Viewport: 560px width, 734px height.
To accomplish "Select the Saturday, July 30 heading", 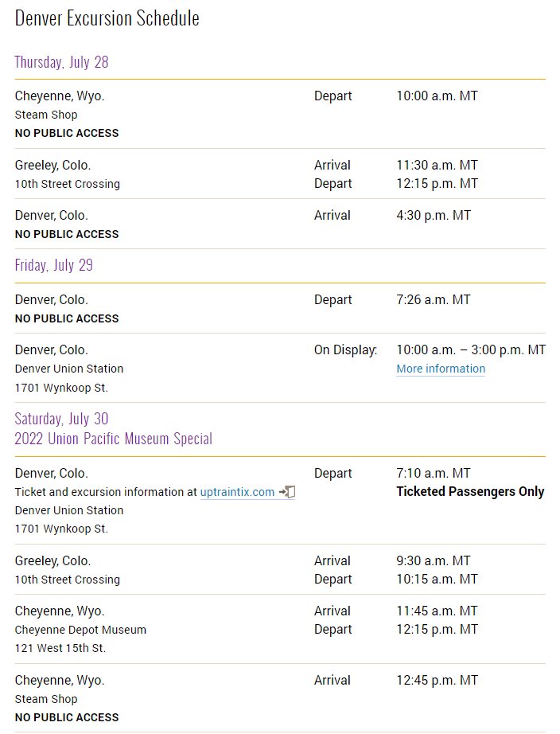I will pyautogui.click(x=61, y=419).
